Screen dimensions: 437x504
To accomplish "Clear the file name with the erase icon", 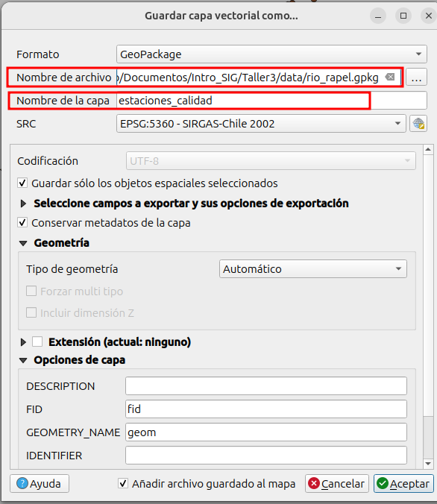I will tap(390, 77).
